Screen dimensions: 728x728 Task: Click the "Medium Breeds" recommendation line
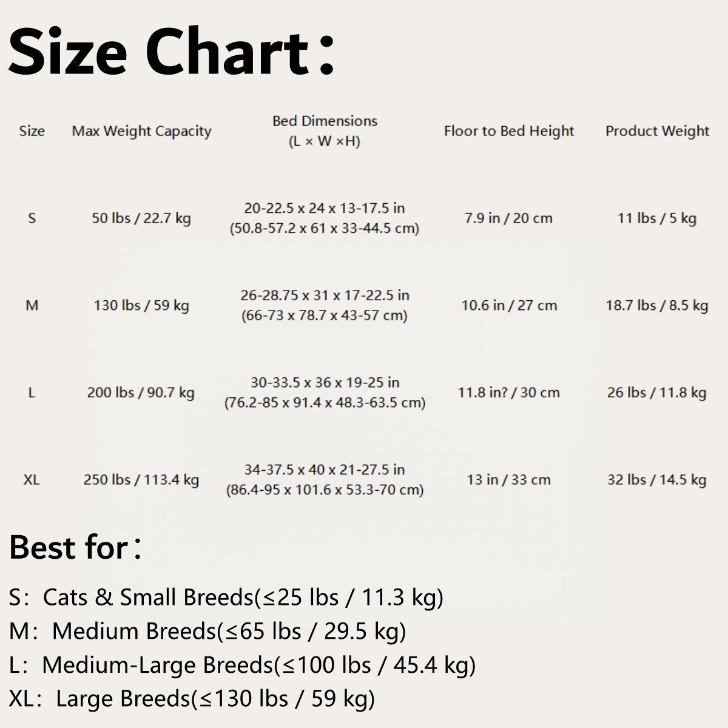pos(207,632)
